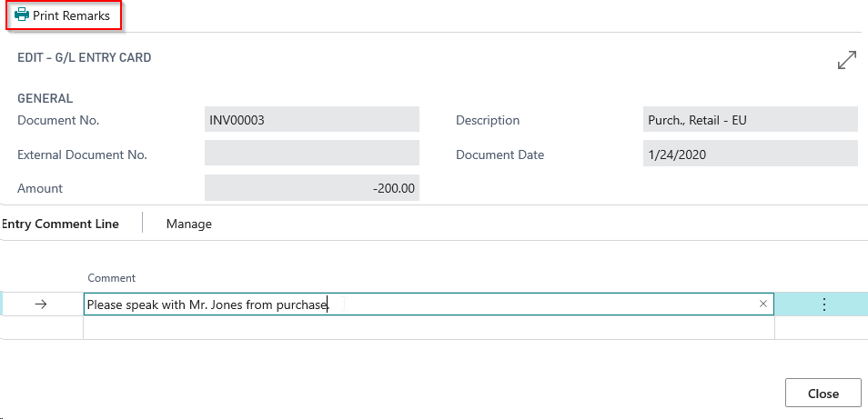This screenshot has width=868, height=419.
Task: Click the Document Date label
Action: pos(500,155)
